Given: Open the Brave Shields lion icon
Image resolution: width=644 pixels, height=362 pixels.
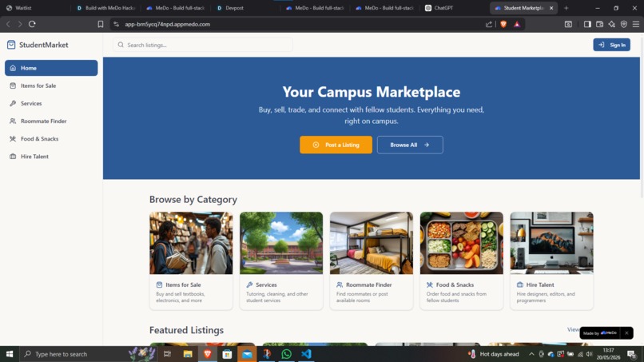Looking at the screenshot, I should [x=503, y=24].
